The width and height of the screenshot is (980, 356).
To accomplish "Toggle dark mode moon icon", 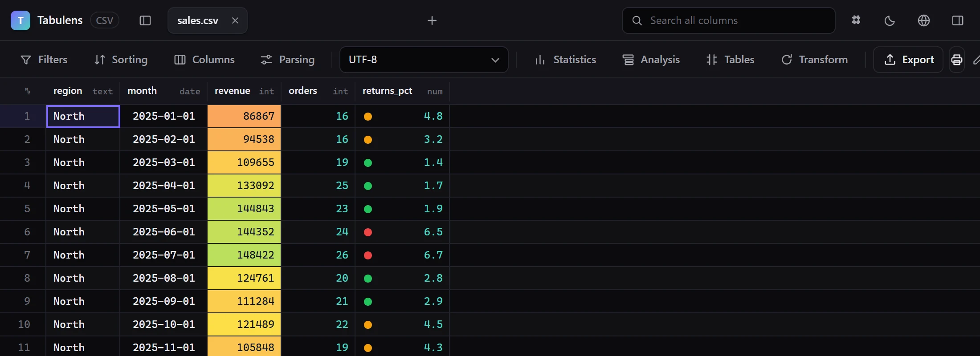I will [x=890, y=20].
